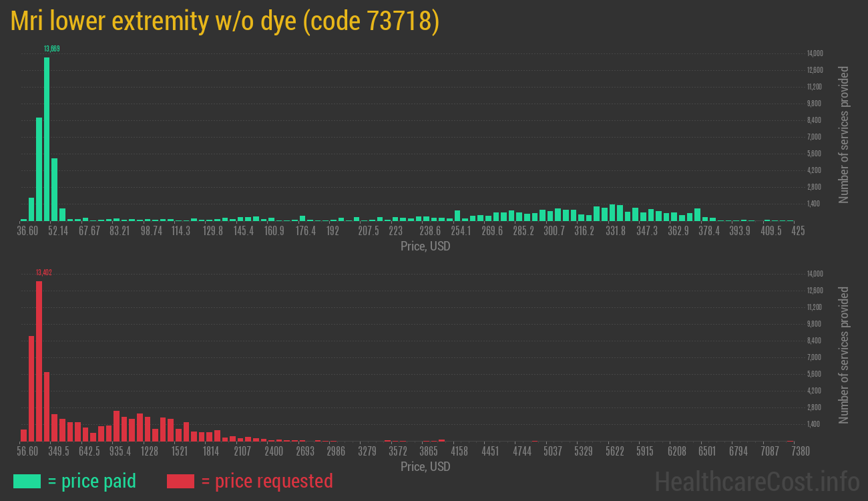The image size is (868, 501).
Task: Click the 36.60 tick on green chart axis
Action: pos(27,231)
